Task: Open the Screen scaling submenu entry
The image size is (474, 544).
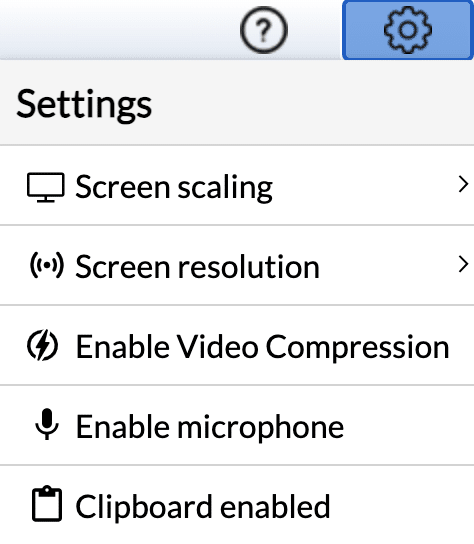Action: (x=237, y=186)
